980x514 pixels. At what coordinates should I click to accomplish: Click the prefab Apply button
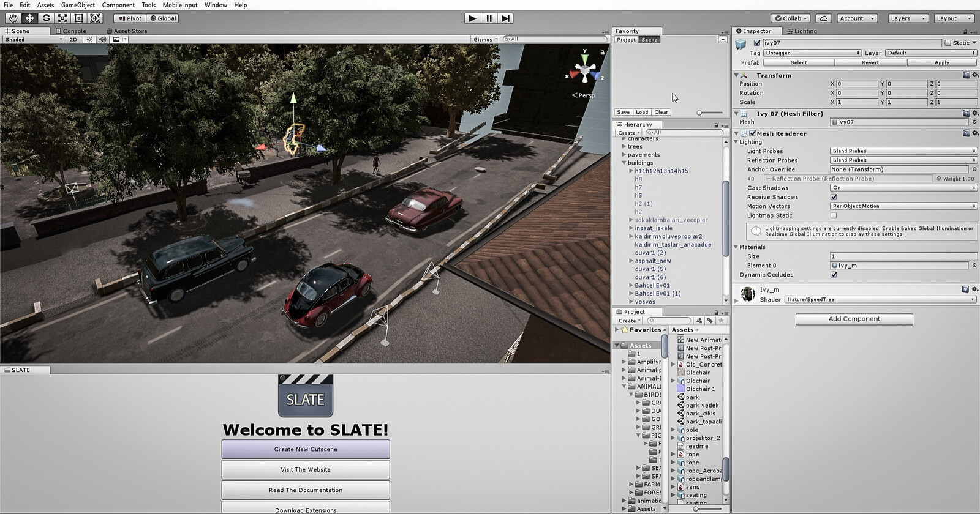point(941,62)
